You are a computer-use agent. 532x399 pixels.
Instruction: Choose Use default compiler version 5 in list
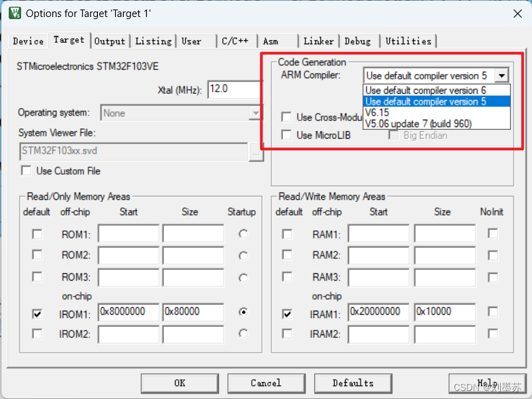(x=436, y=101)
